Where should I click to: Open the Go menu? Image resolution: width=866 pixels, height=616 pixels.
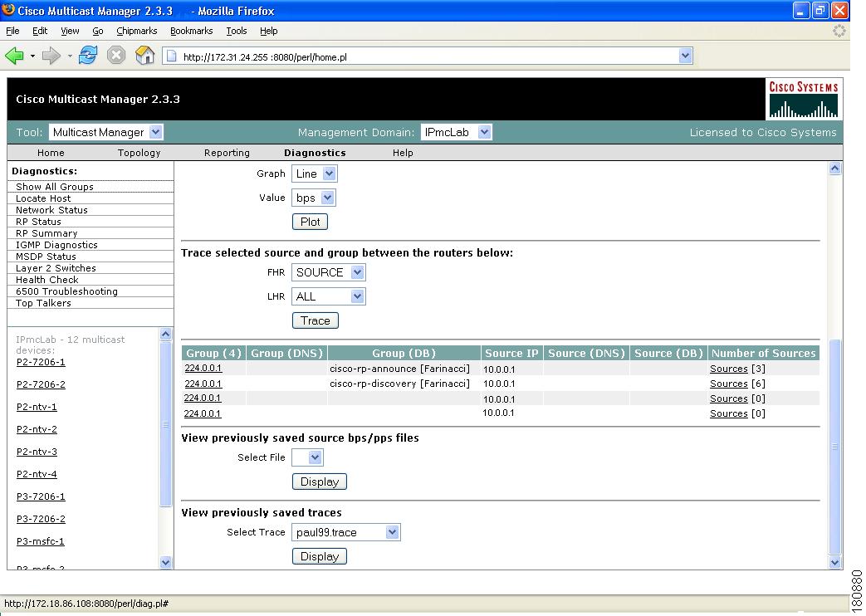click(x=98, y=31)
